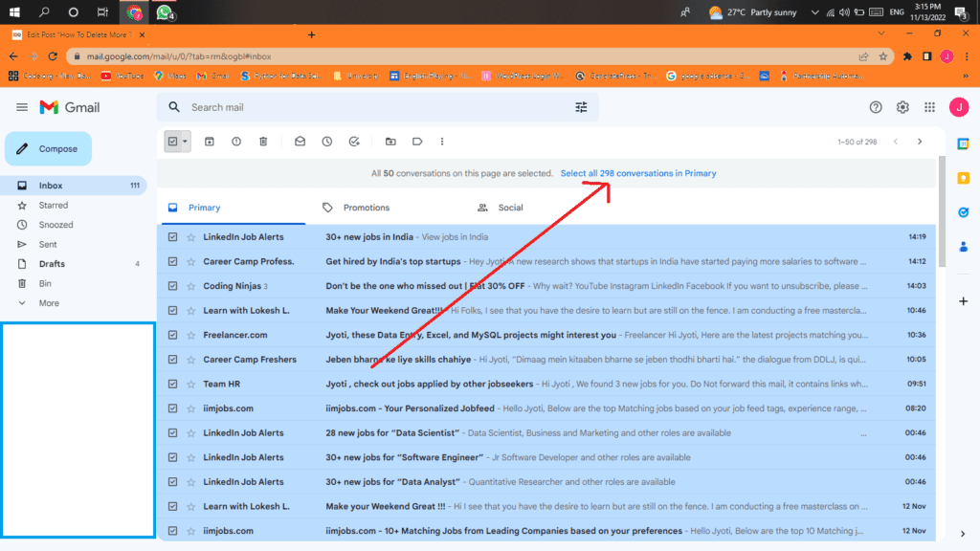Archive the selected conversations
Screen dimensions: 980x551
210,142
